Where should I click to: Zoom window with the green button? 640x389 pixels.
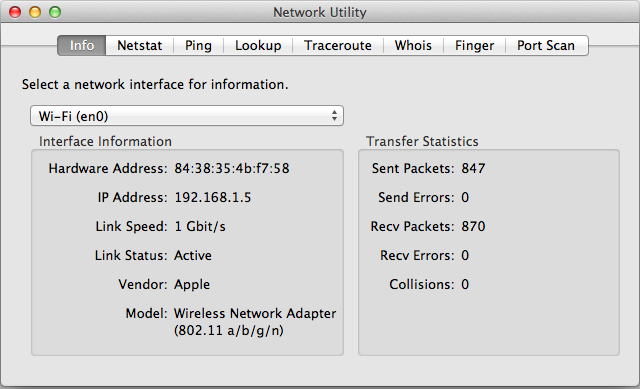pyautogui.click(x=55, y=12)
